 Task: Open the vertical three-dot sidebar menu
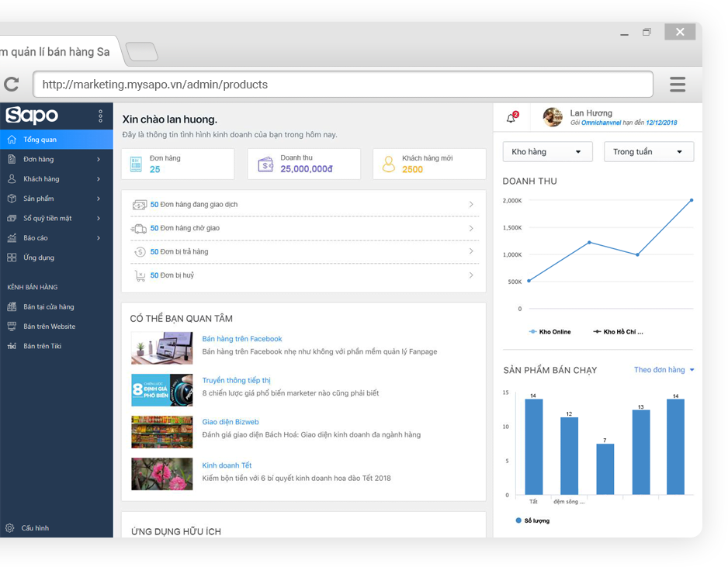100,116
